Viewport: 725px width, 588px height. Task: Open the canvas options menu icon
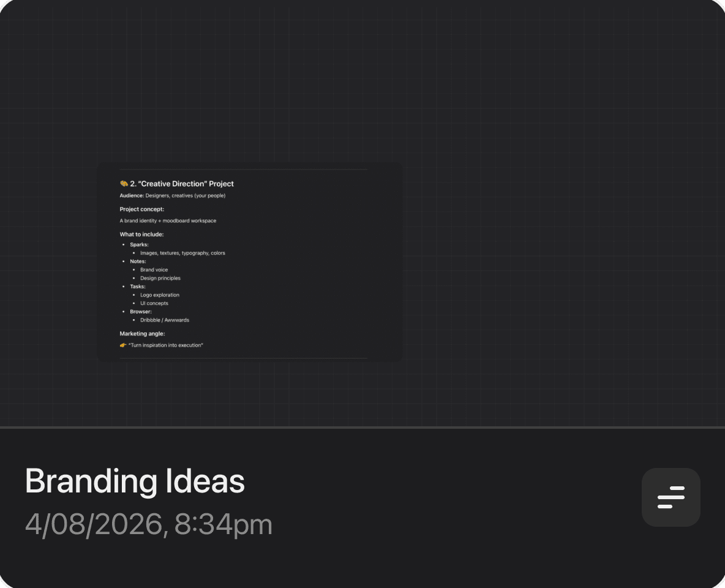[671, 497]
